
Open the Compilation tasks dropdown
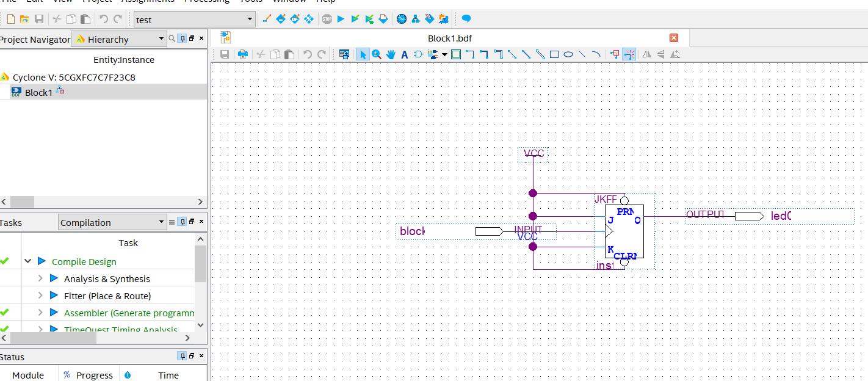click(x=112, y=222)
